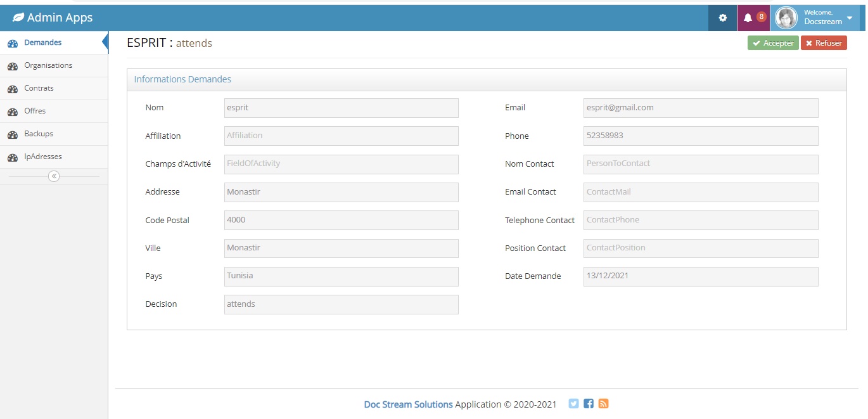Open the Backups menu item

(54, 134)
